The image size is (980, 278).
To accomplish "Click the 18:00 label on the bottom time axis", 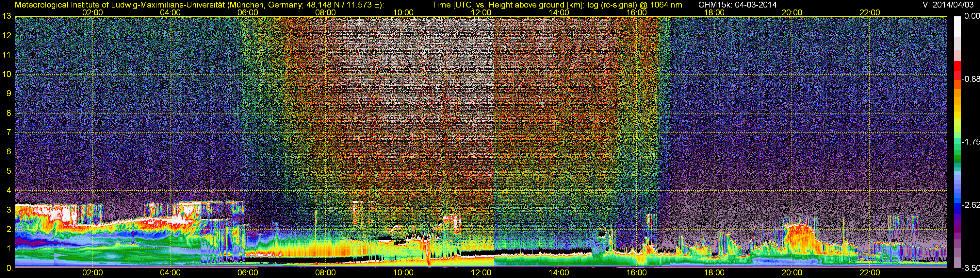I will pyautogui.click(x=714, y=273).
